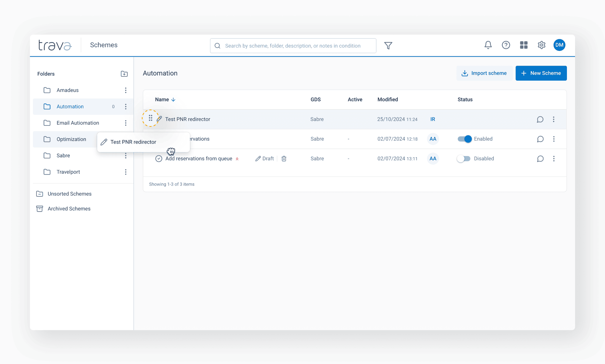The width and height of the screenshot is (605, 364).
Task: Click the filter funnel icon
Action: 388,46
